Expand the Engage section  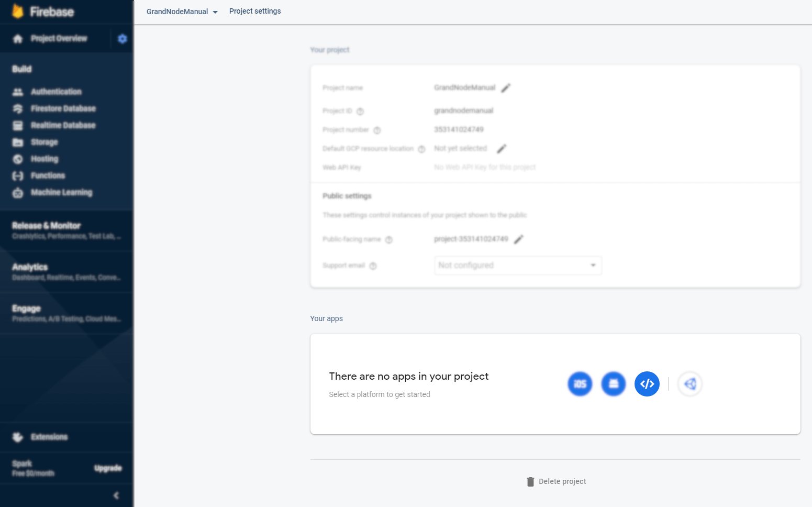pyautogui.click(x=66, y=313)
